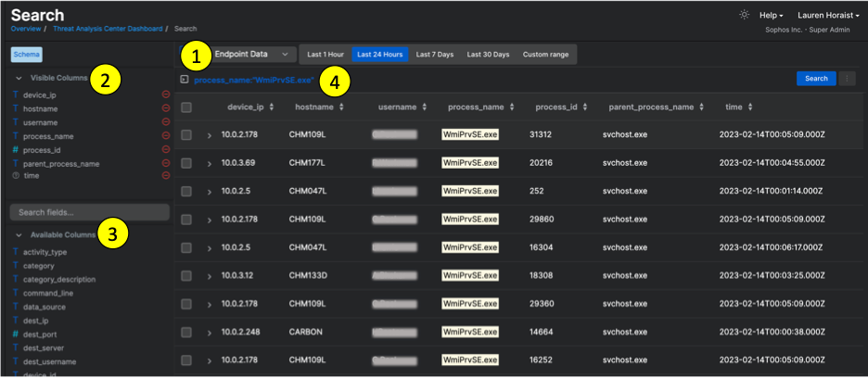Open the three-dot menu beside Search button
The height and width of the screenshot is (378, 868).
coord(846,79)
